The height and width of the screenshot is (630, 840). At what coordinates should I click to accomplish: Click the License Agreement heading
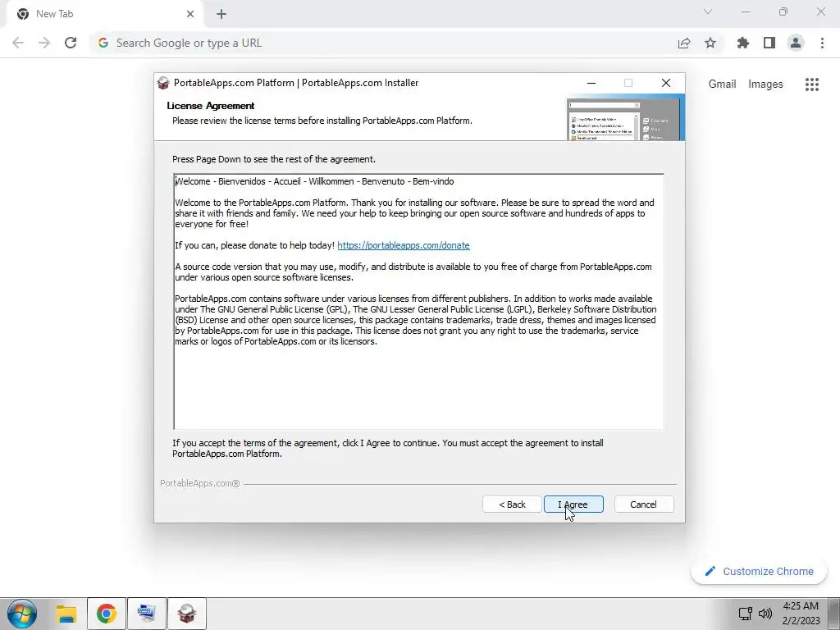pyautogui.click(x=211, y=106)
